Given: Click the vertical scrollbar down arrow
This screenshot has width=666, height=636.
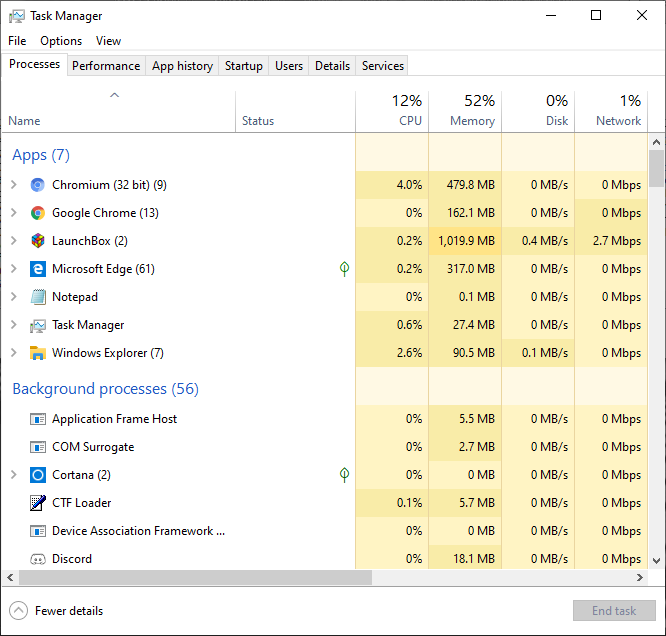Looking at the screenshot, I should (x=657, y=561).
